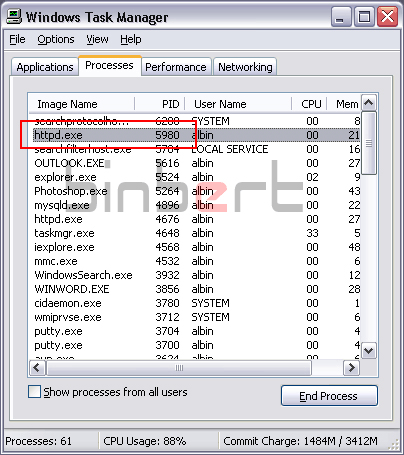The height and width of the screenshot is (455, 404).
Task: Select the explorer.exe process row
Action: point(196,177)
